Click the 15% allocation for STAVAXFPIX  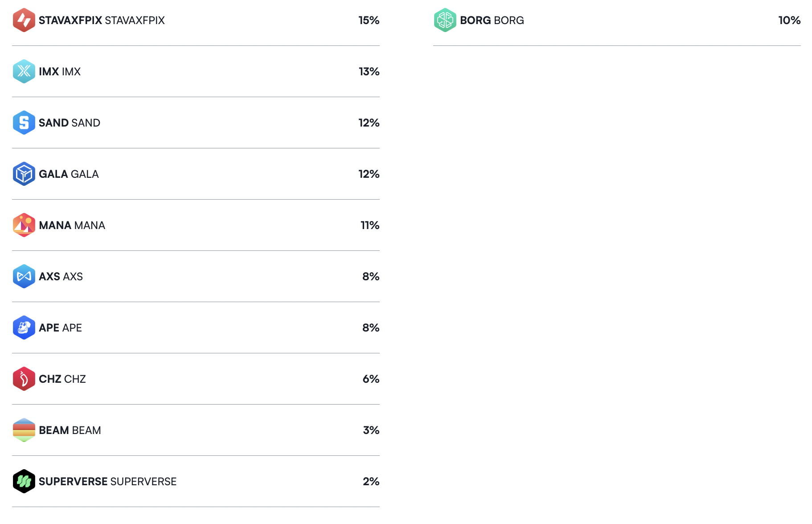369,20
